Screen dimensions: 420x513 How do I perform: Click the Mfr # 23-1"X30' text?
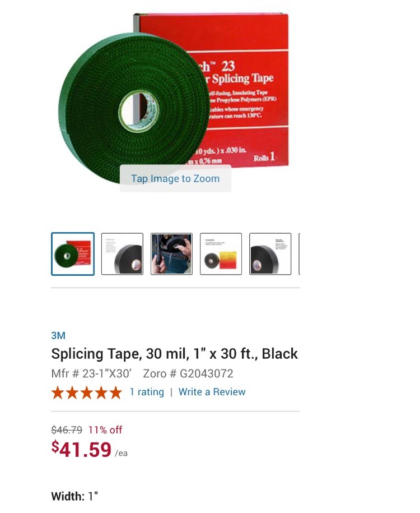pyautogui.click(x=91, y=373)
